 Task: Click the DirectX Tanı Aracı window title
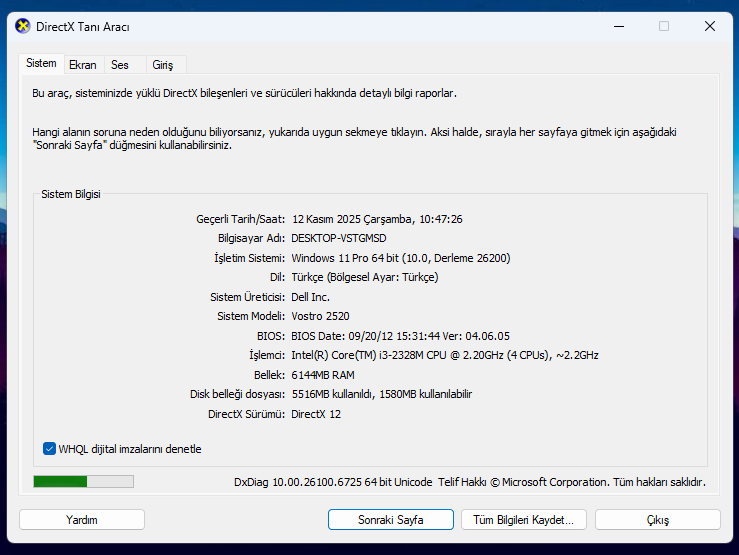(82, 27)
